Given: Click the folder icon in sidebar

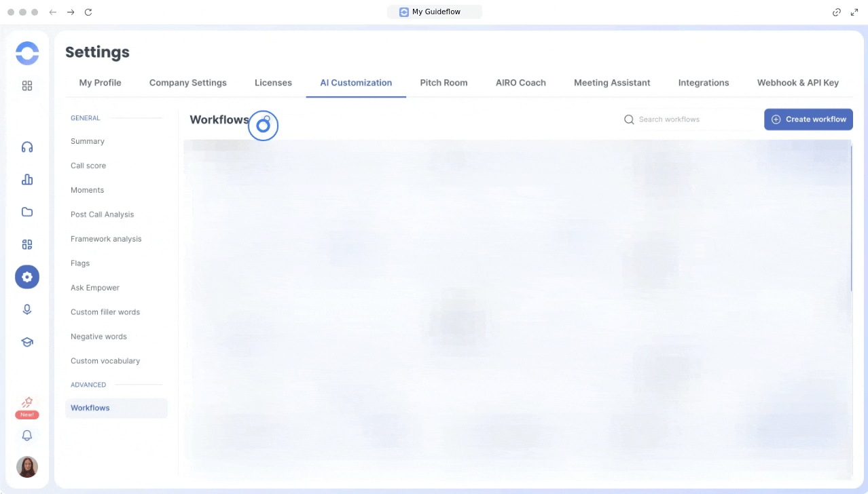Looking at the screenshot, I should (27, 212).
